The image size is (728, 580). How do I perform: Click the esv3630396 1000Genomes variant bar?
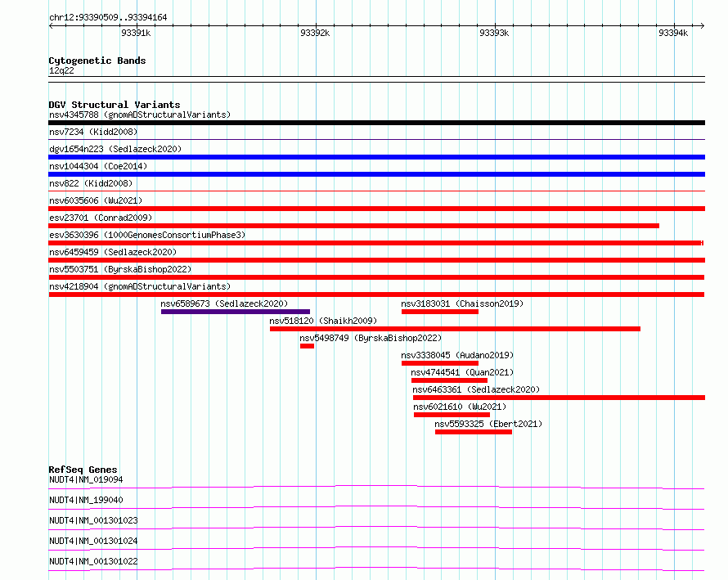click(376, 243)
